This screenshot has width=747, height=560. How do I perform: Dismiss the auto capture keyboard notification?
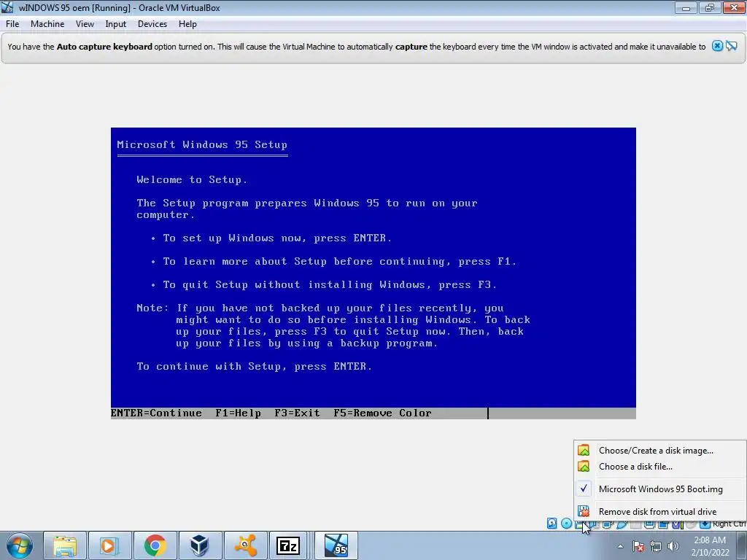tap(717, 46)
